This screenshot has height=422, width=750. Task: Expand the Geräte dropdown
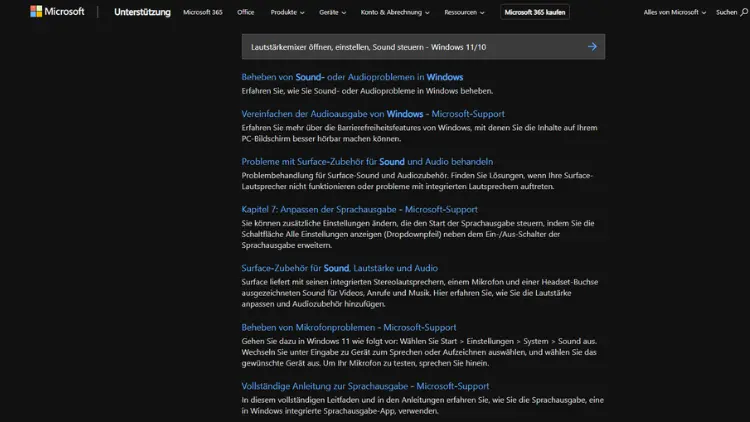coord(332,12)
